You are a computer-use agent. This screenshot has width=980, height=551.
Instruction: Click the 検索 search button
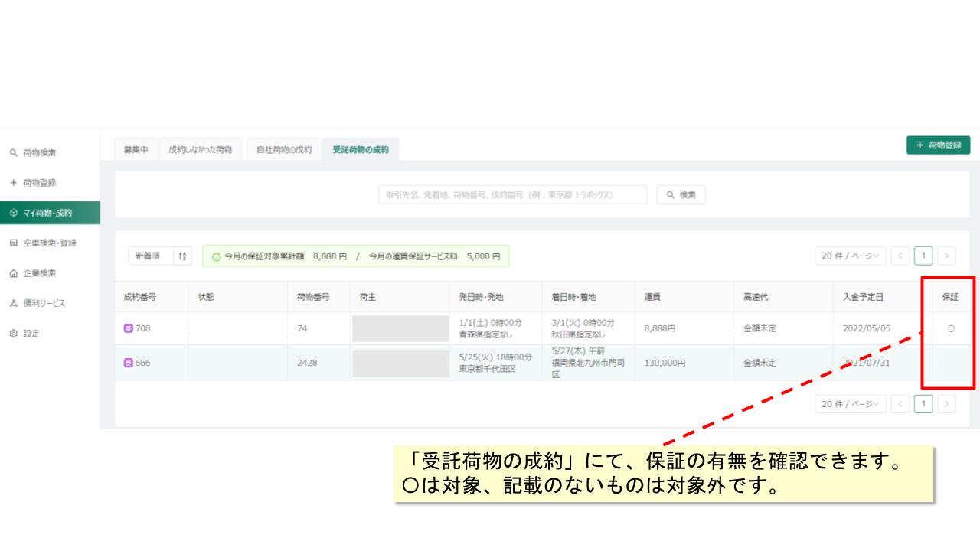click(681, 195)
